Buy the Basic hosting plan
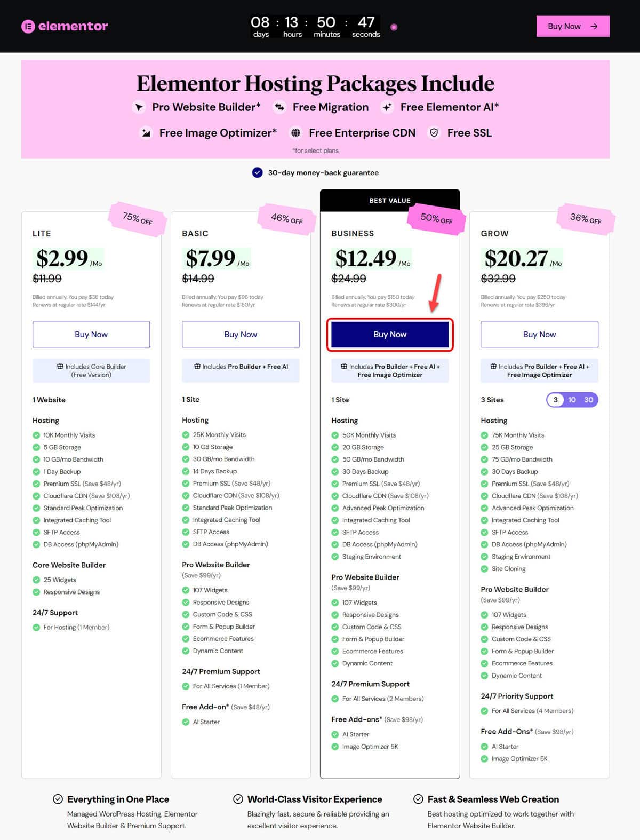This screenshot has height=840, width=640. coord(241,335)
